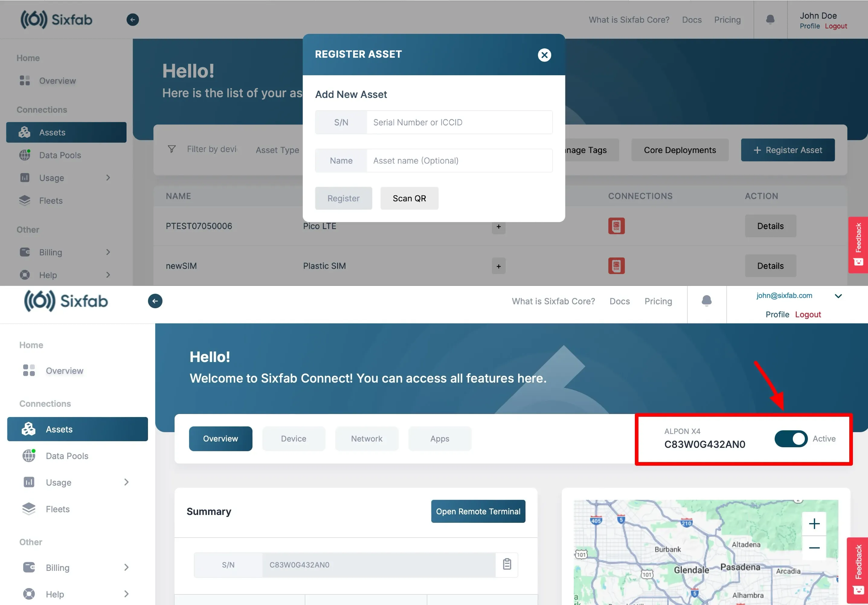Add tag plus for newSIM row
Screen dimensions: 868x605
[x=499, y=266]
